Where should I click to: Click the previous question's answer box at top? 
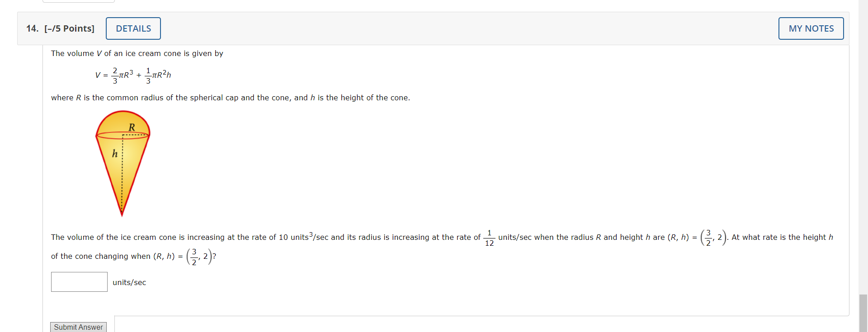pyautogui.click(x=78, y=1)
